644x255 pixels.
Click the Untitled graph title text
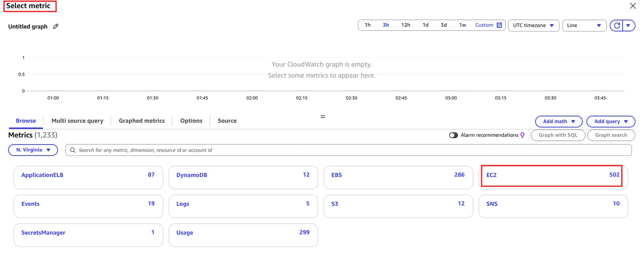click(28, 27)
